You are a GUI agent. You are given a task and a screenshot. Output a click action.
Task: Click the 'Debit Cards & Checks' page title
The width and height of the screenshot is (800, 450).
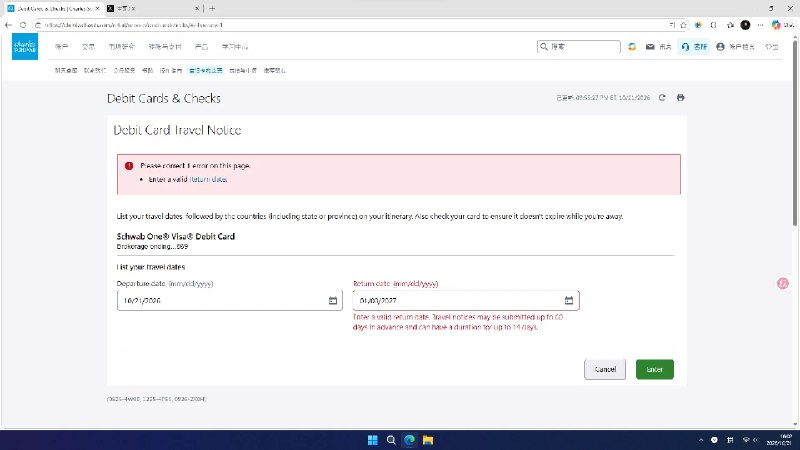(x=164, y=98)
